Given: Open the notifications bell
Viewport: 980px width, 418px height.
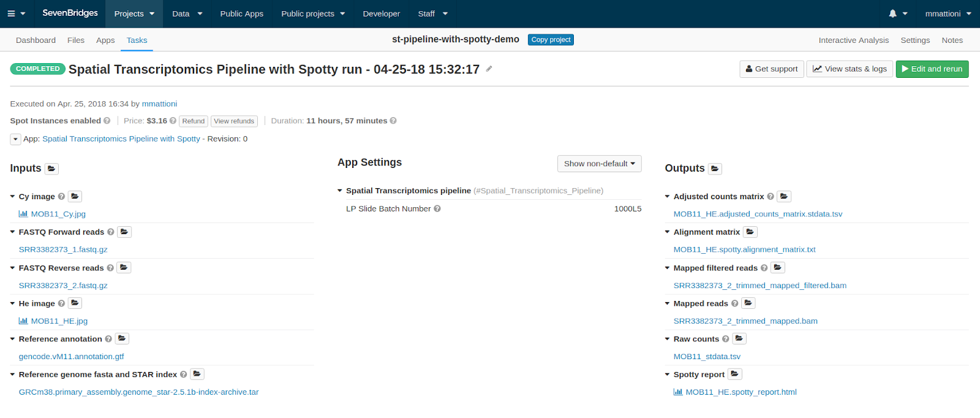Looking at the screenshot, I should click(x=898, y=13).
